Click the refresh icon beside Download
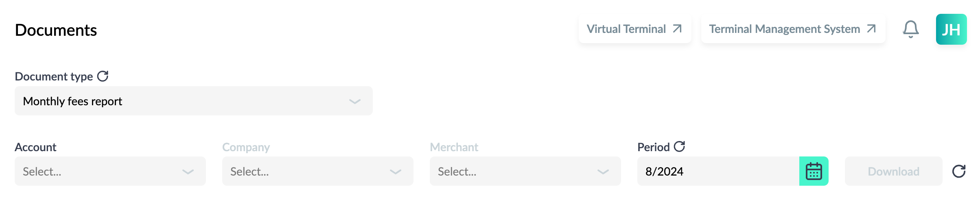The width and height of the screenshot is (980, 204). pyautogui.click(x=959, y=171)
